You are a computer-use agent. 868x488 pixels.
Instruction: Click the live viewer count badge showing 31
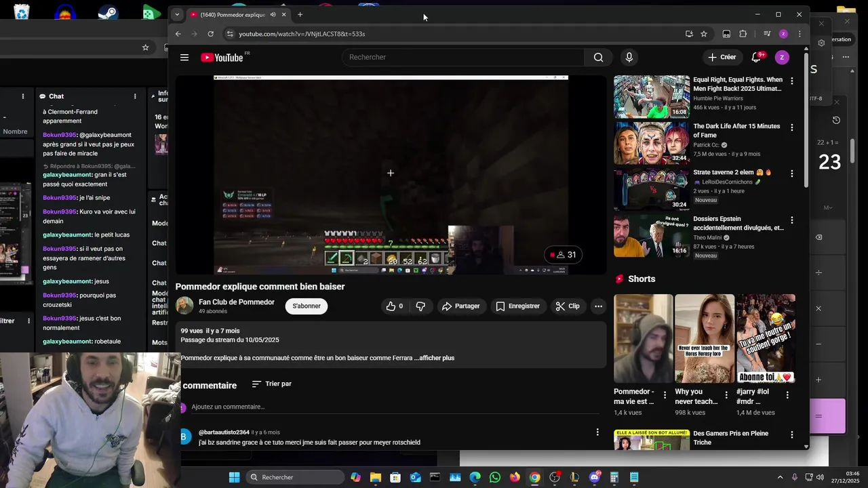[x=564, y=255]
